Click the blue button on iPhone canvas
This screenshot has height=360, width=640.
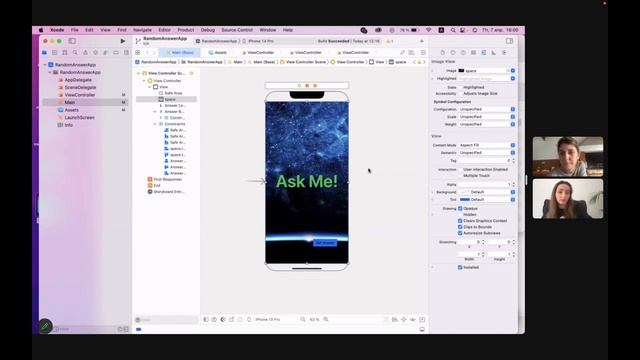point(325,243)
